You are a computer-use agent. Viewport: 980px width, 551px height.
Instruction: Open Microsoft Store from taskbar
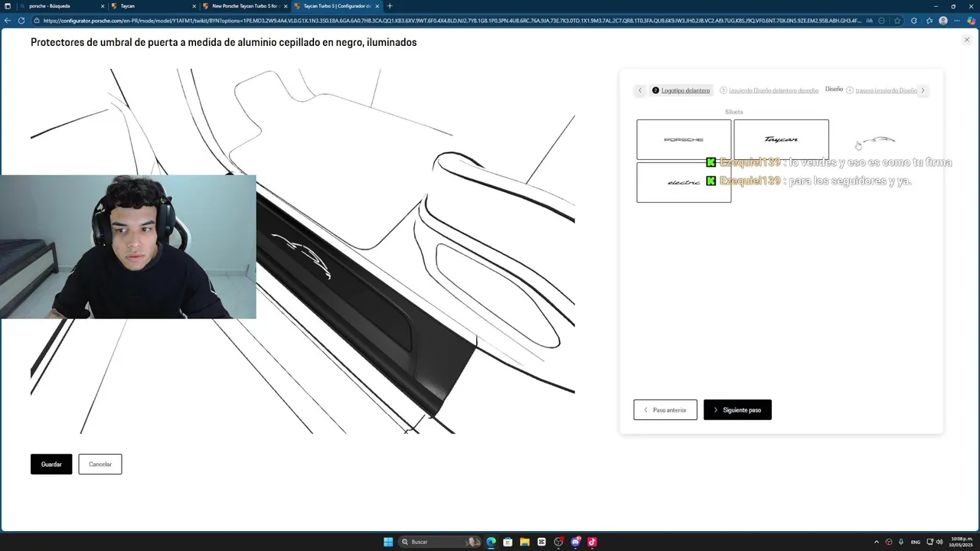pyautogui.click(x=508, y=542)
